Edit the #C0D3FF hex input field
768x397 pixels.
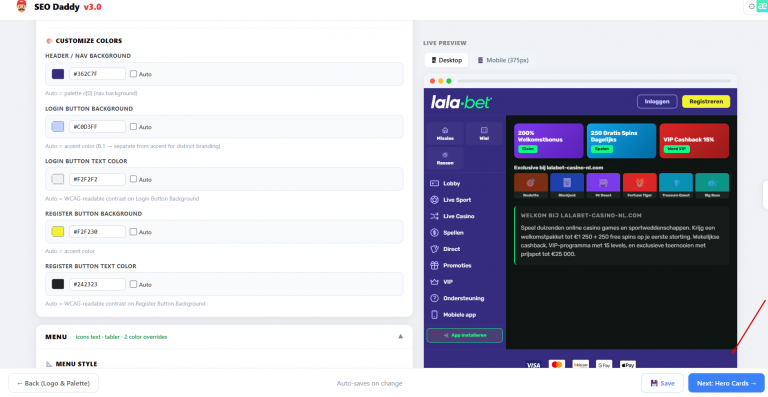pos(97,126)
